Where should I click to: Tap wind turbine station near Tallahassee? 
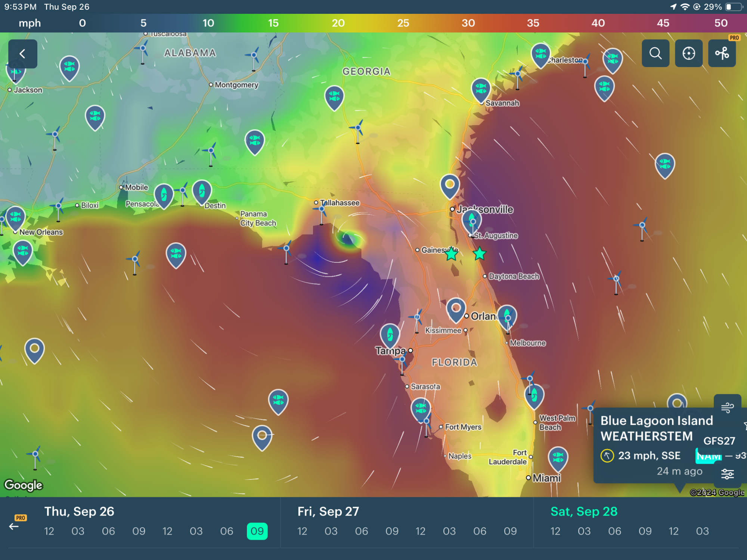tap(322, 214)
